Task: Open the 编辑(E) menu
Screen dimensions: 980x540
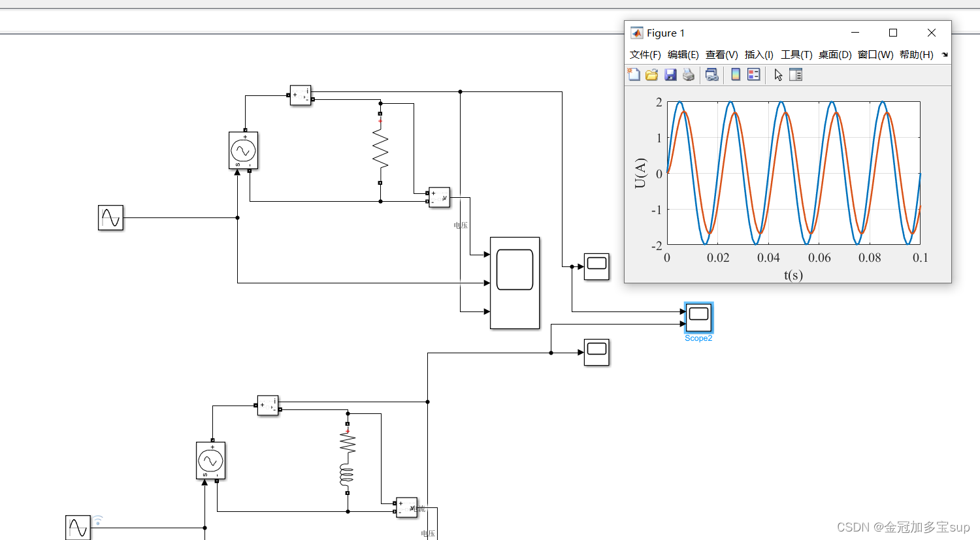Action: [x=683, y=55]
